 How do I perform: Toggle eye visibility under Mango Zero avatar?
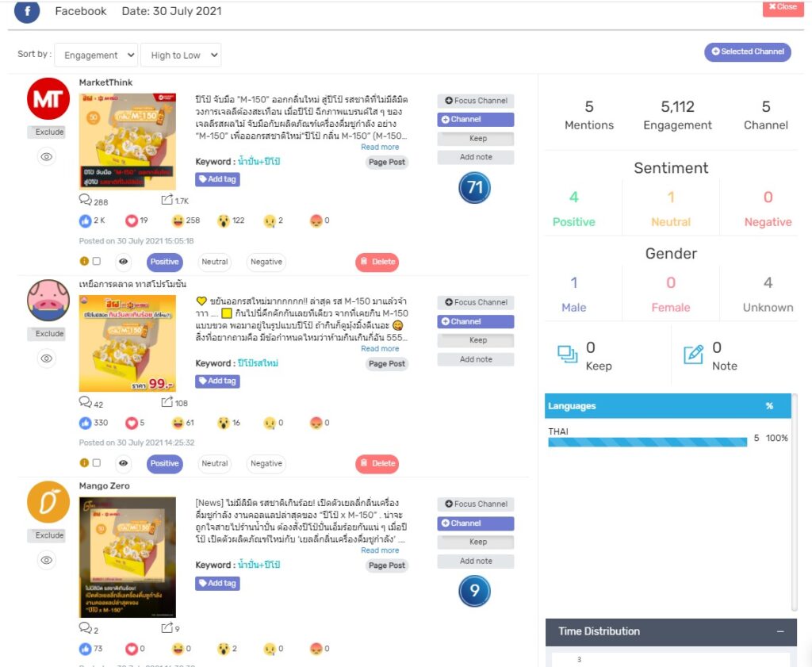[47, 560]
